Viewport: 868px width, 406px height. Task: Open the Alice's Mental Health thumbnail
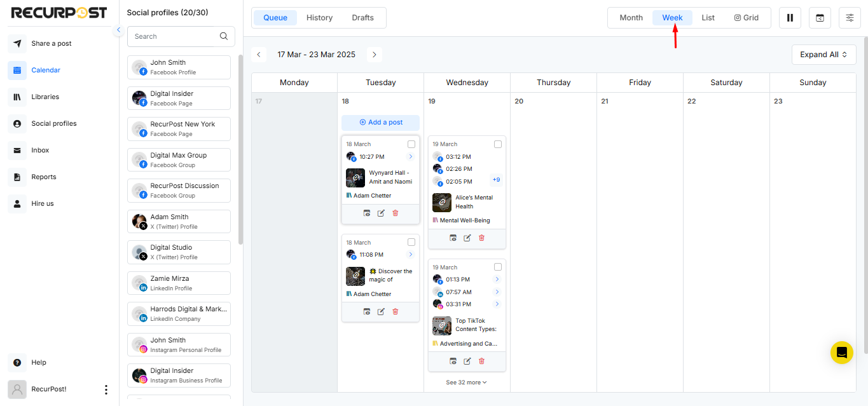(x=442, y=202)
